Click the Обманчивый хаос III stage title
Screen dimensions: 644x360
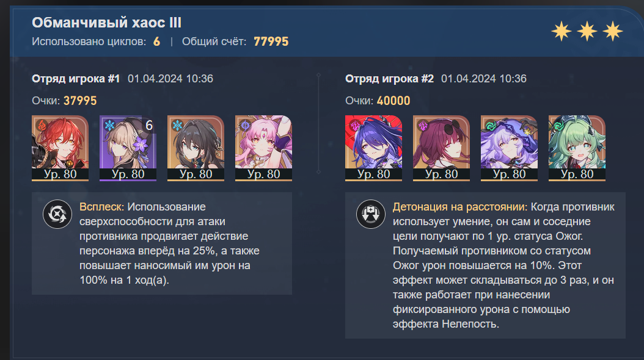(x=107, y=23)
